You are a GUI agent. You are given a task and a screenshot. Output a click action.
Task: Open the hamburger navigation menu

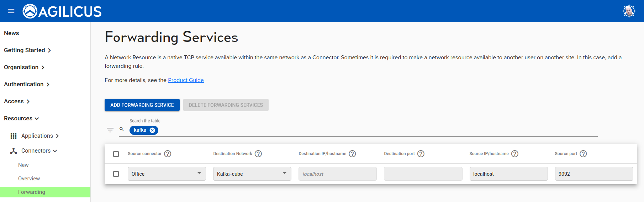coord(11,11)
